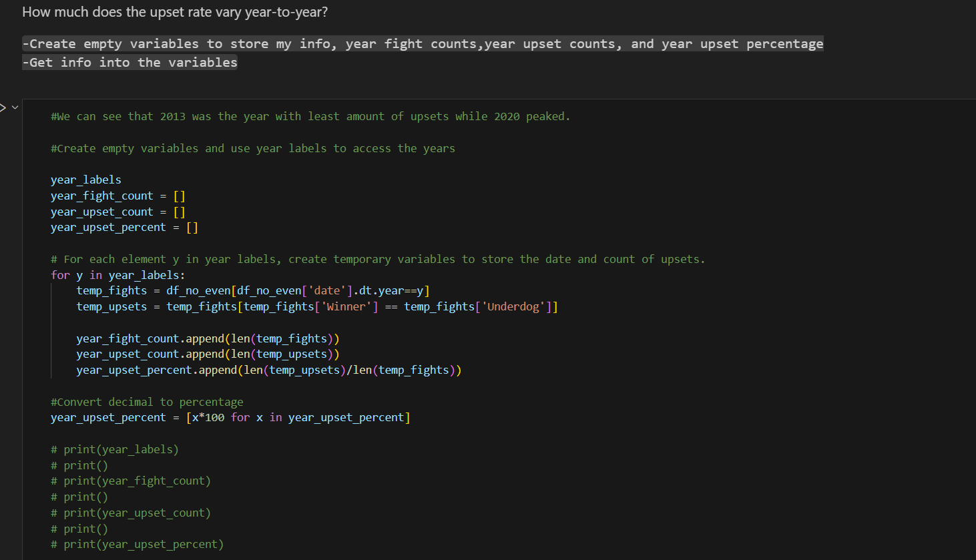Click comment '#We can see that 2013 was the year'
The image size is (976, 560).
[310, 117]
